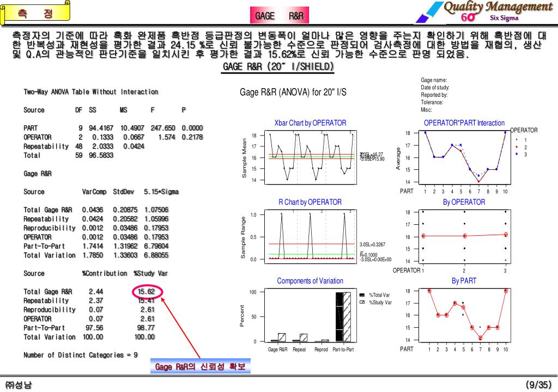Viewport: 558px width, 392px height.
Task: Click the Part-To-Part %Study Var value 98.77
Action: [x=146, y=328]
